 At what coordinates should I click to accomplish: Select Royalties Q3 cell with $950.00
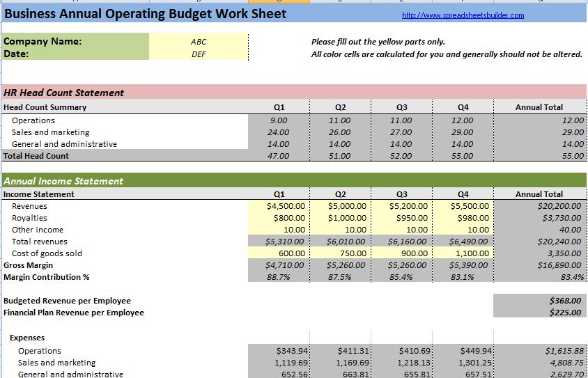[x=401, y=218]
